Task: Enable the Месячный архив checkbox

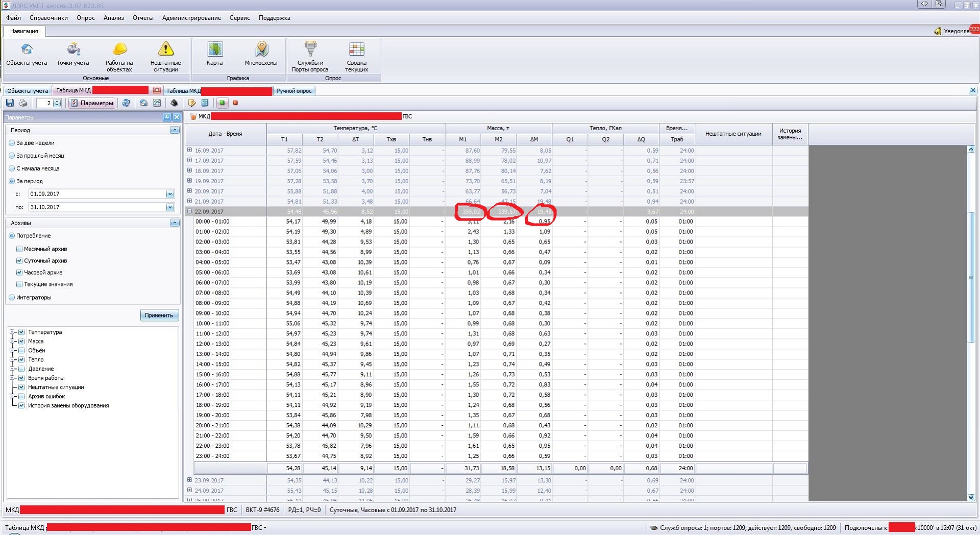Action: click(19, 249)
